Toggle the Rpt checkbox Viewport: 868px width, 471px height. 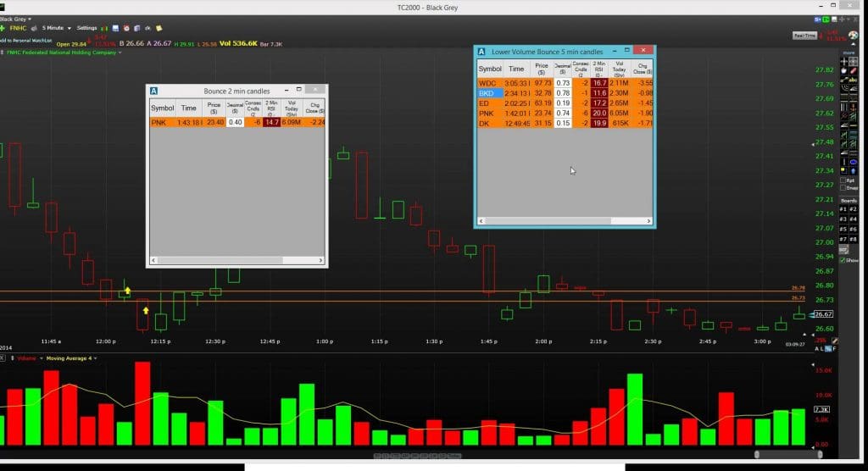(x=843, y=180)
